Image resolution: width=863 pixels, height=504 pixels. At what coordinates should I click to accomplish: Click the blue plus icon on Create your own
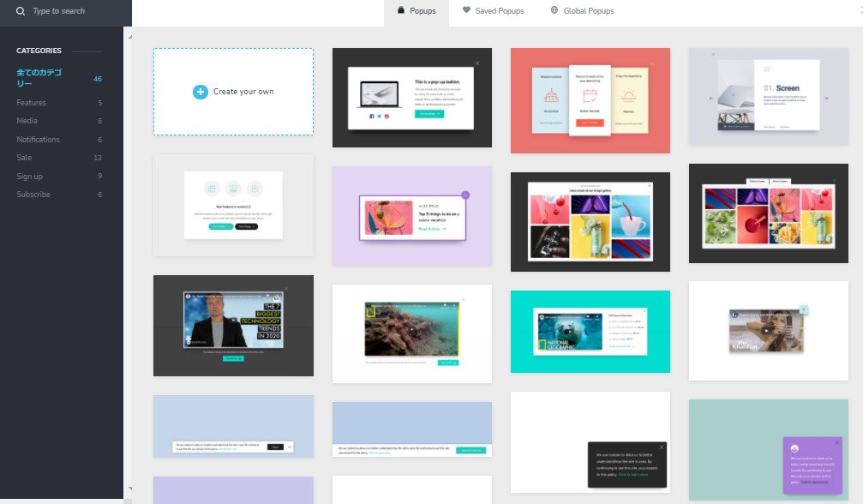click(201, 92)
